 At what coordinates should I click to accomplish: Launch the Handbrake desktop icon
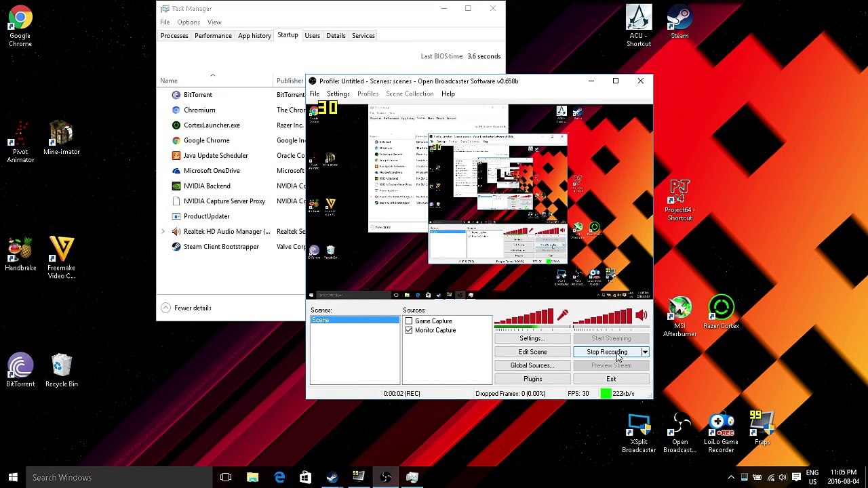[20, 254]
